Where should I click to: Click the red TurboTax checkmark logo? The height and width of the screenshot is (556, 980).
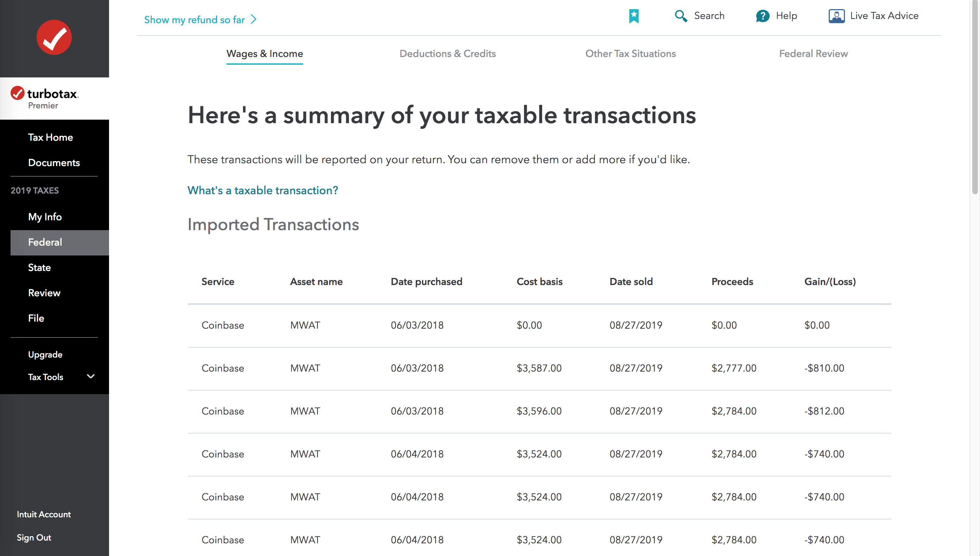coord(54,37)
